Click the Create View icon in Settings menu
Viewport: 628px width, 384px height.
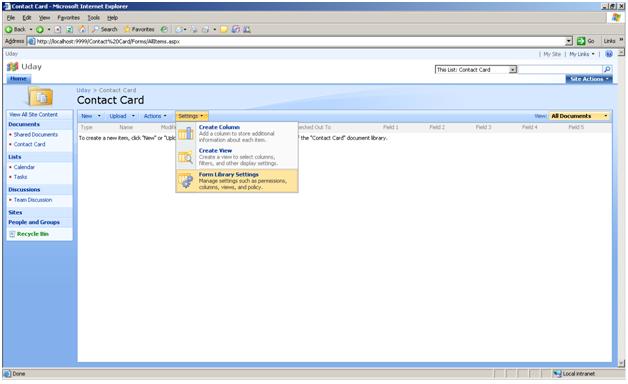click(x=185, y=157)
